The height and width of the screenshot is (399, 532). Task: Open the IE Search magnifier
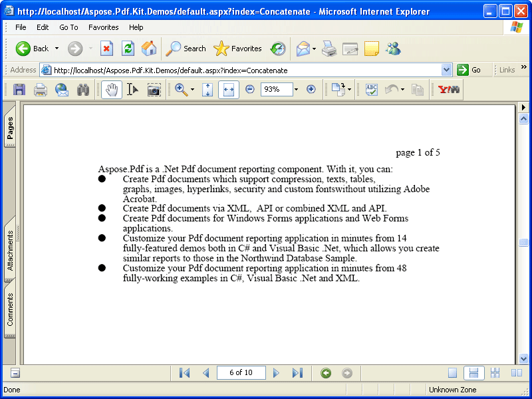coord(173,49)
